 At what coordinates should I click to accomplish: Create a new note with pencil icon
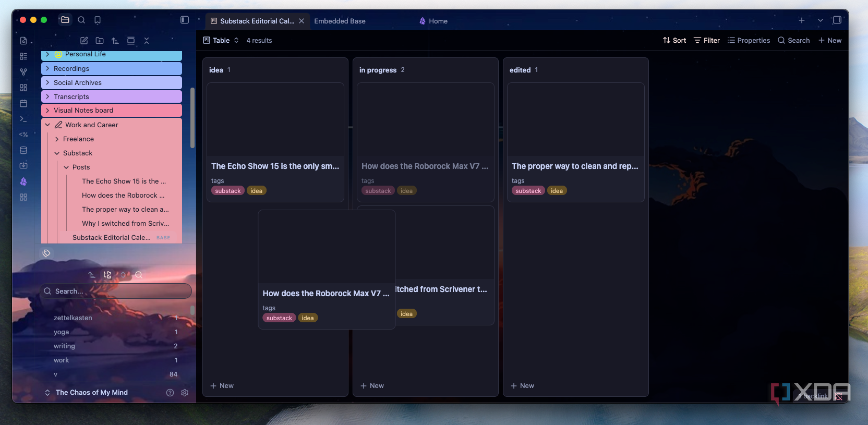click(84, 41)
